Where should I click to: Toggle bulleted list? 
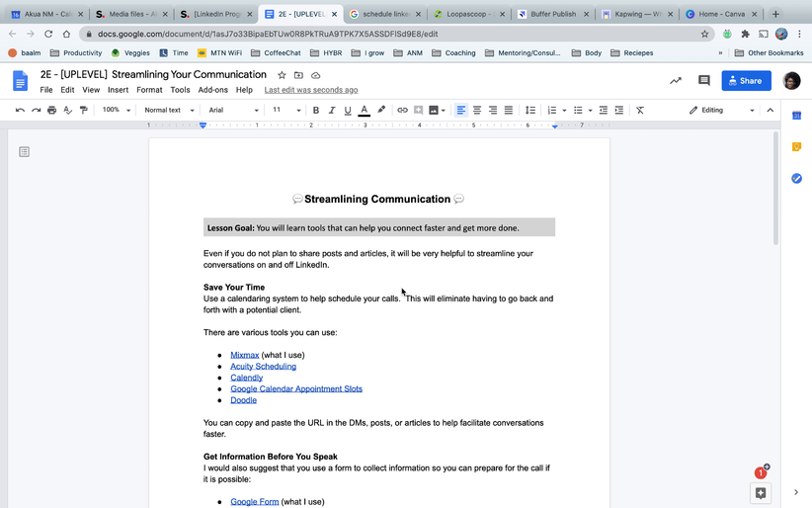tap(578, 110)
